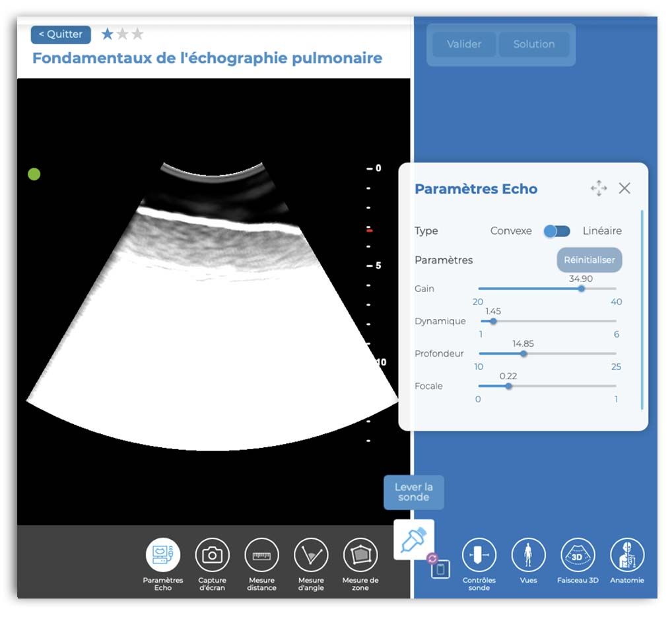
Task: Click the Réinitialiser parameters button
Action: coord(589,260)
